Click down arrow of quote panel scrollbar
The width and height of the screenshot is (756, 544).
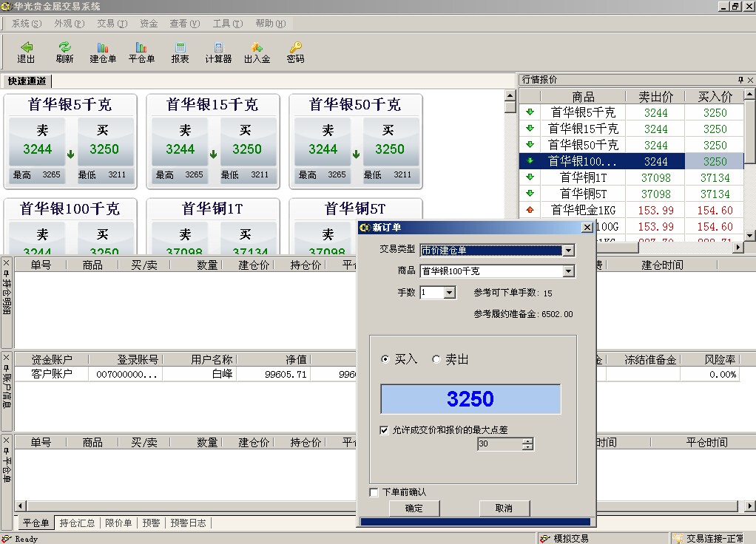pyautogui.click(x=750, y=236)
